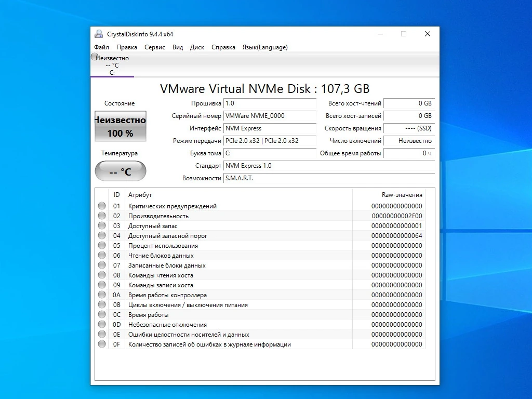Click status circle for 0E Ошибки целостности

click(x=102, y=334)
